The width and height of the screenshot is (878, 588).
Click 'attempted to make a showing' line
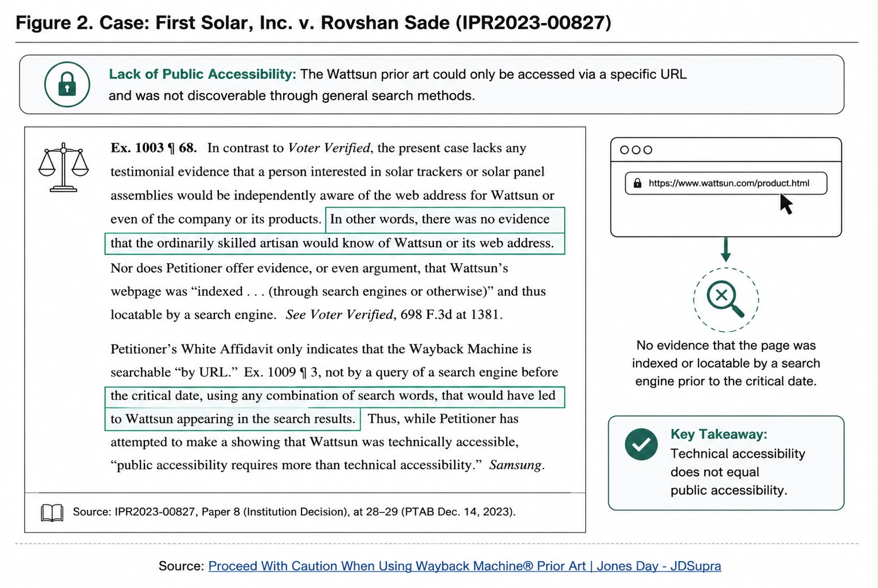coord(314,442)
